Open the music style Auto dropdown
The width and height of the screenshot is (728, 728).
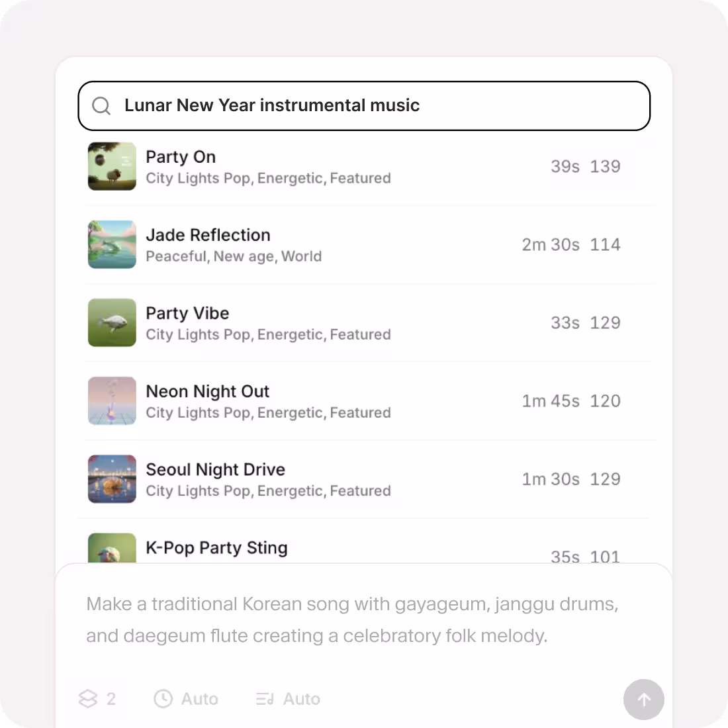288,698
